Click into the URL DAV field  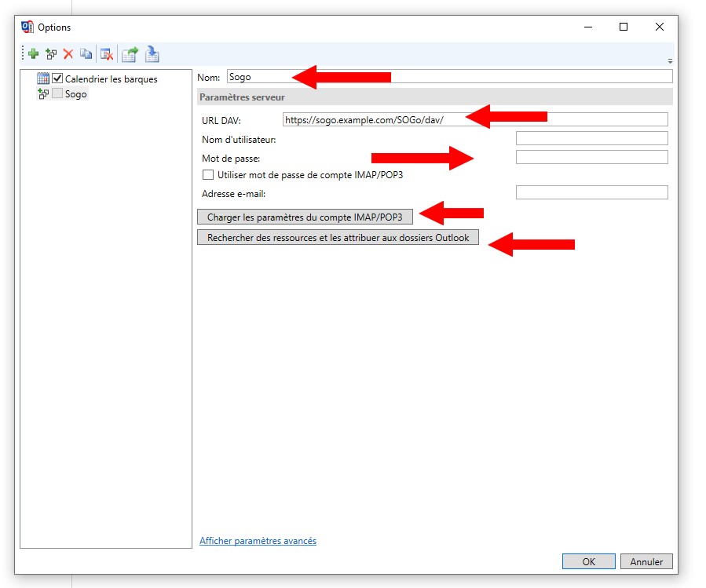474,120
